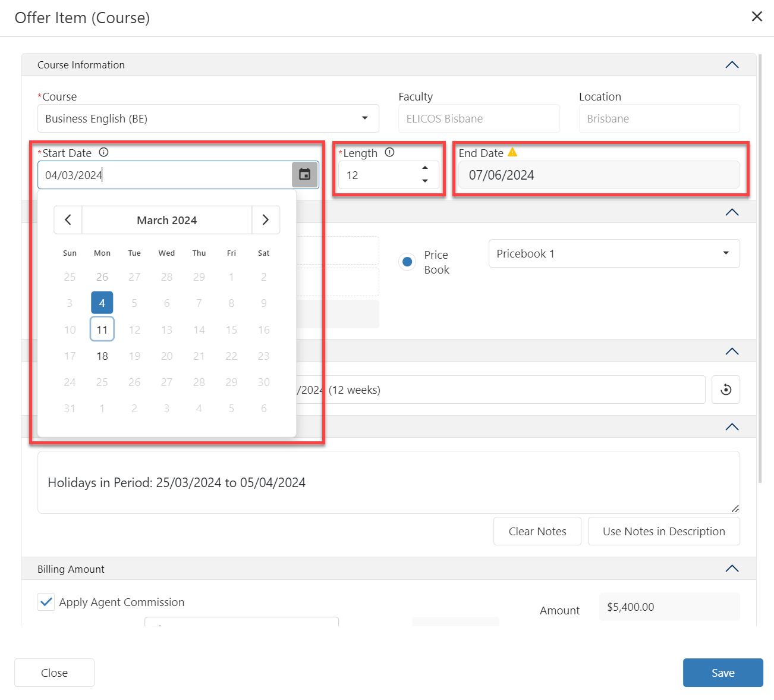Open the Course dropdown
Image resolution: width=774 pixels, height=700 pixels.
click(x=364, y=118)
